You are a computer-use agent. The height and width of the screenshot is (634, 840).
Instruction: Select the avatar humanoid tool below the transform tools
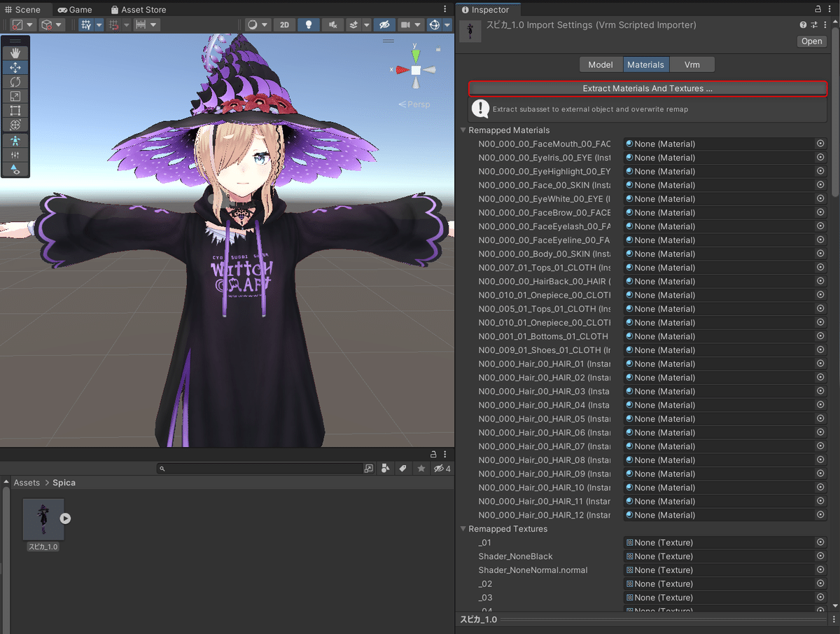coord(15,141)
